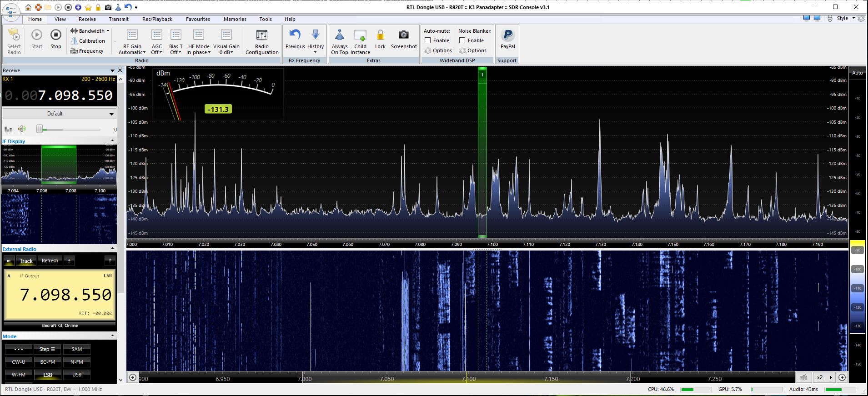Click the PayPal support icon
Screen dimensions: 868x396
pyautogui.click(x=507, y=35)
